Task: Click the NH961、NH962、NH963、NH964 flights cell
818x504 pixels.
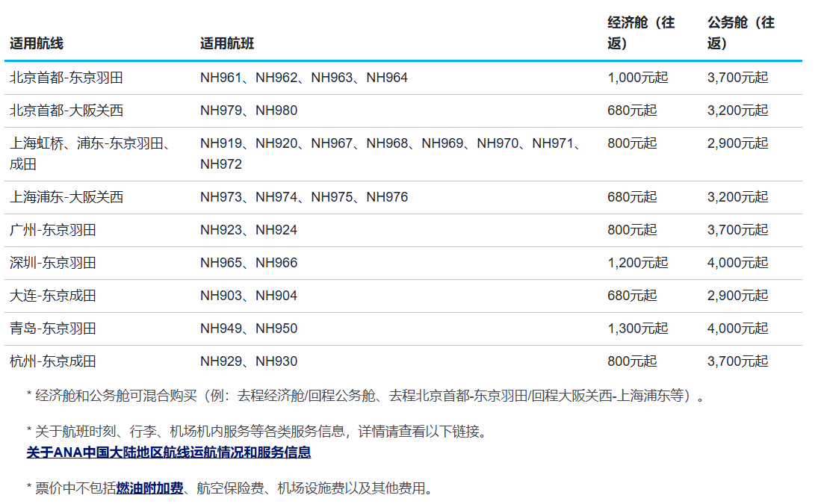Action: click(304, 78)
